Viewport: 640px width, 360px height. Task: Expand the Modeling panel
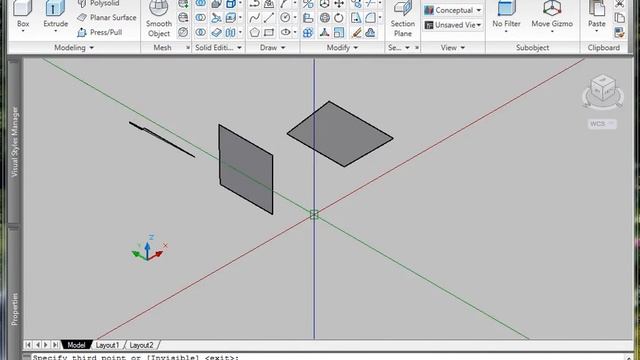coord(74,48)
